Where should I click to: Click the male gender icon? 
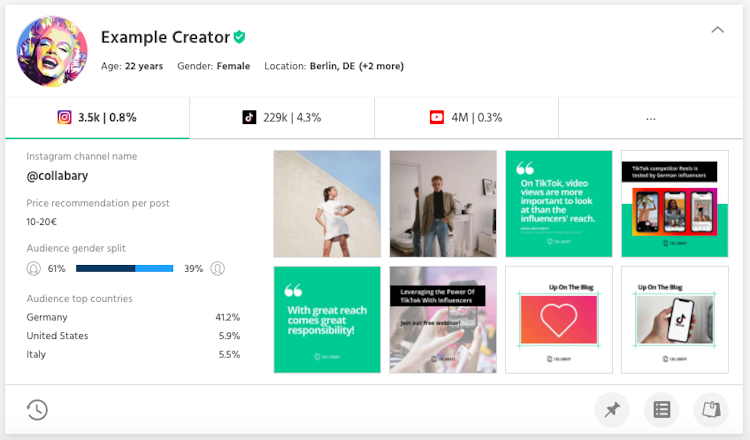(x=217, y=268)
